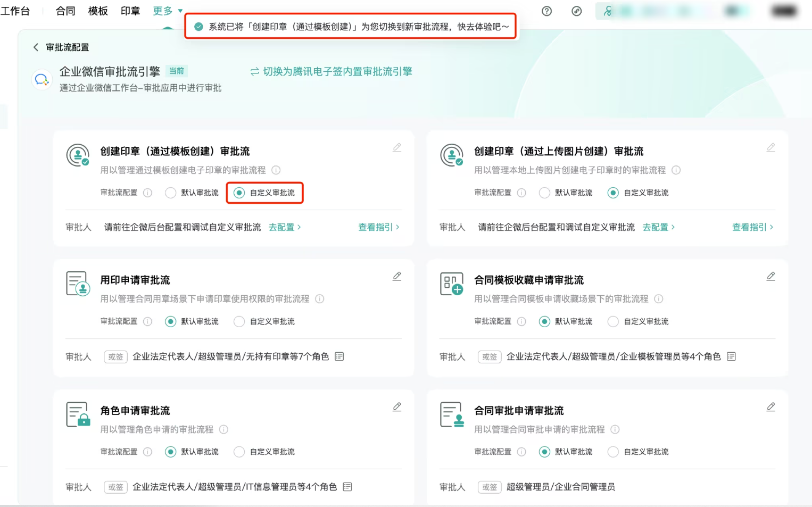Expand the 更多 dropdown menu
The image size is (812, 507).
click(x=168, y=11)
